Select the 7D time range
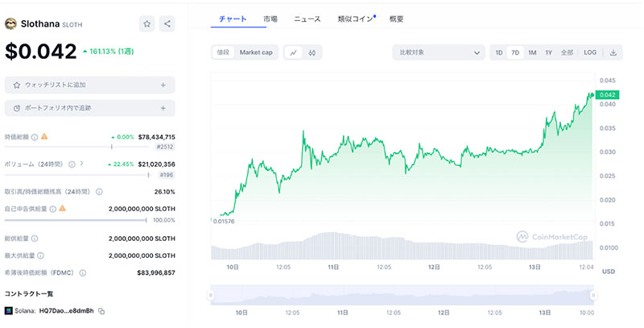This screenshot has height=328, width=644. pos(515,52)
